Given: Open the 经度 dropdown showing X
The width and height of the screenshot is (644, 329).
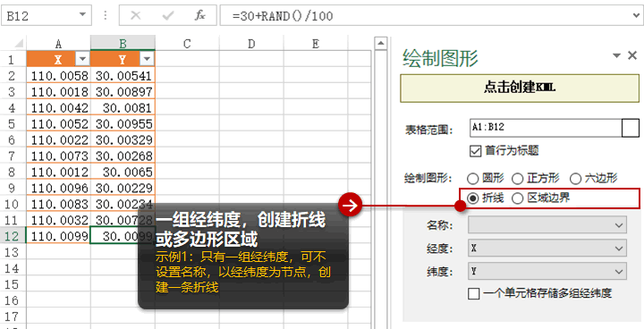Looking at the screenshot, I should pyautogui.click(x=547, y=248).
